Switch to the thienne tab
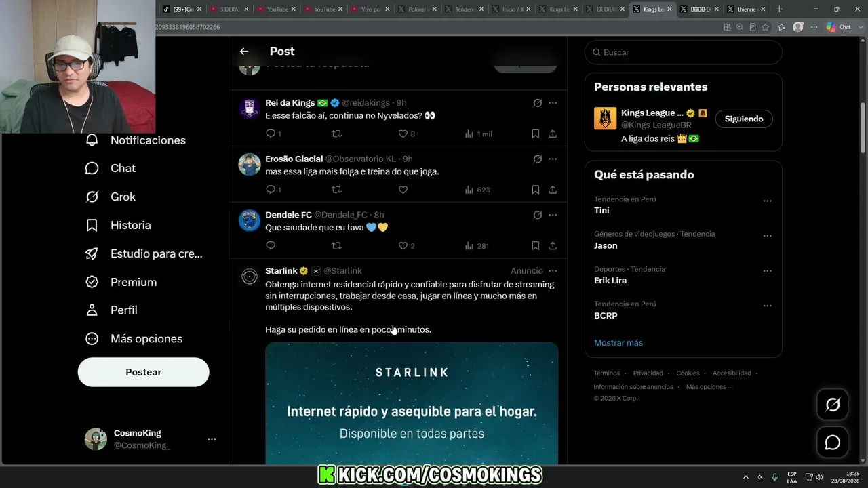The width and height of the screenshot is (868, 488). [747, 9]
